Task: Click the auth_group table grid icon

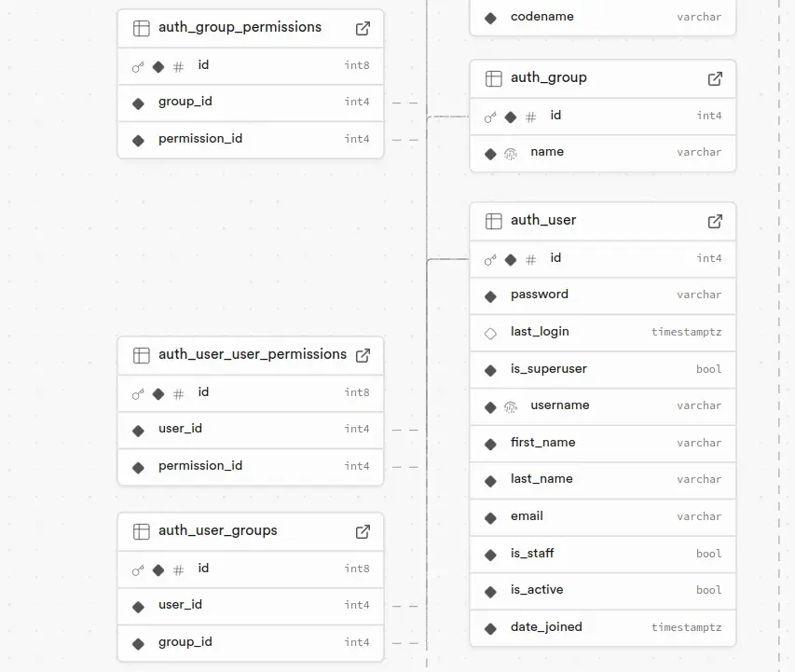Action: coord(494,78)
